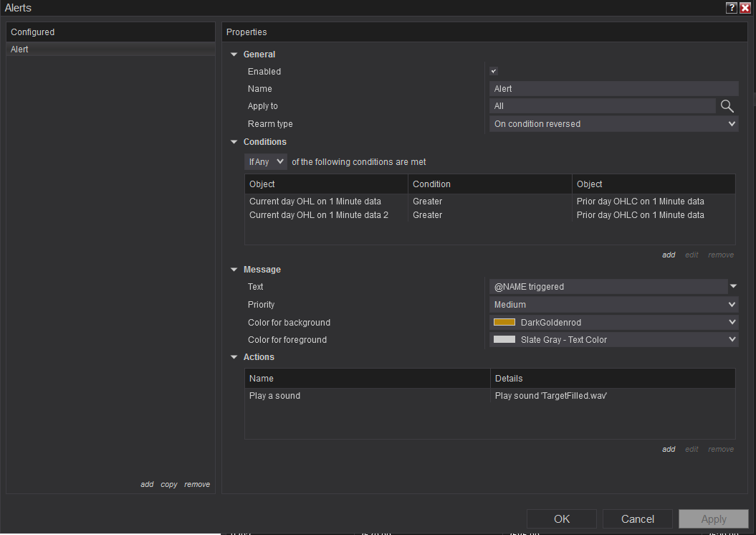The image size is (756, 535).
Task: Click the help question mark icon
Action: (x=731, y=8)
